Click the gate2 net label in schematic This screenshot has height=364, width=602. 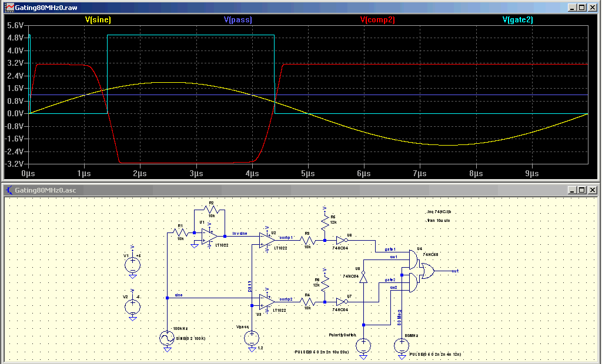pos(390,280)
